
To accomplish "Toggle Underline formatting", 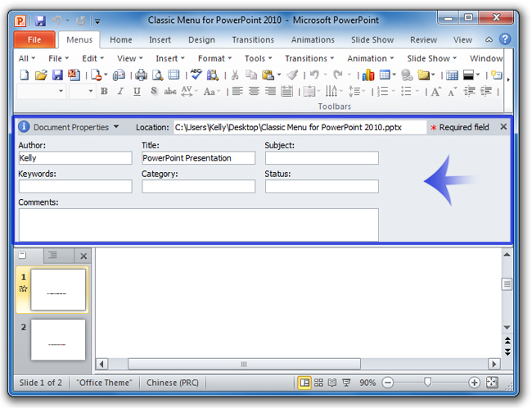I will click(137, 91).
